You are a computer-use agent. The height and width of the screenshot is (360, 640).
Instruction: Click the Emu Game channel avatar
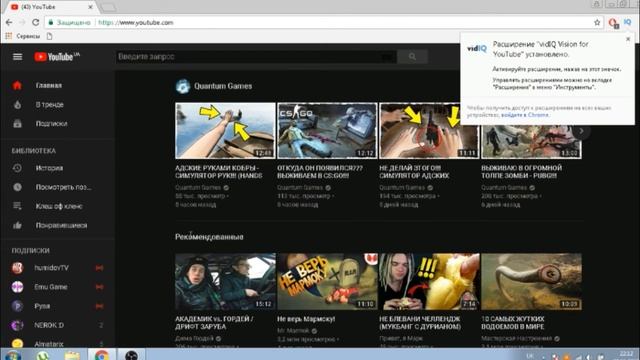pos(17,287)
